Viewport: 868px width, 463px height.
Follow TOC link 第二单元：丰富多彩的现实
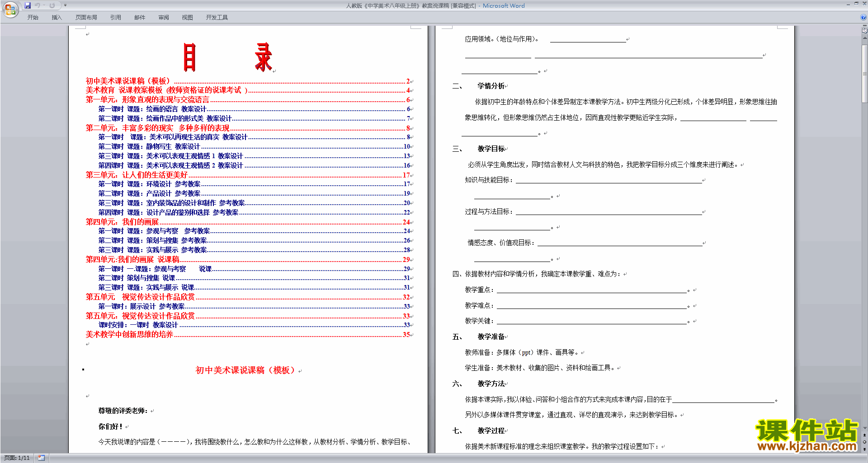tap(248, 128)
